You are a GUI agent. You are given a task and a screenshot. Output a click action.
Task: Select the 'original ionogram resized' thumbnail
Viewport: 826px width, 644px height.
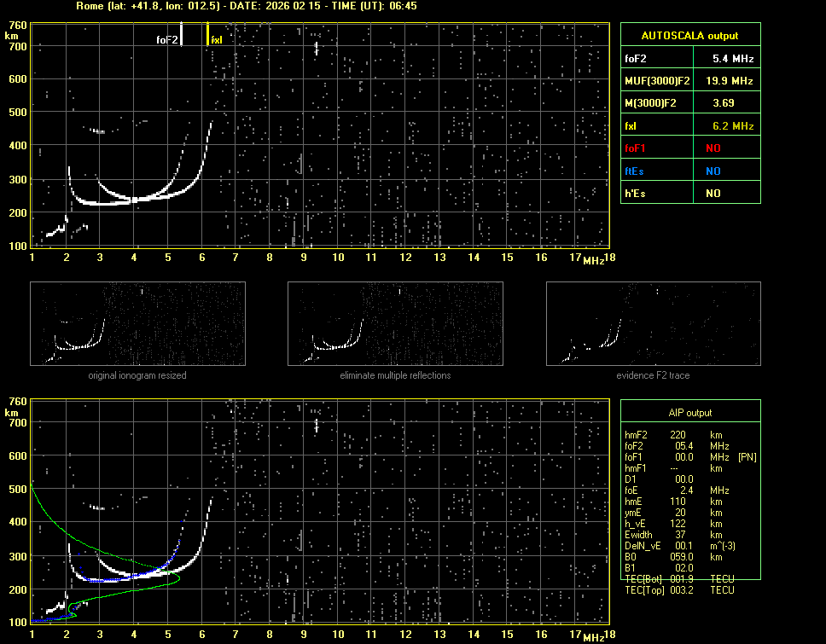pyautogui.click(x=137, y=324)
